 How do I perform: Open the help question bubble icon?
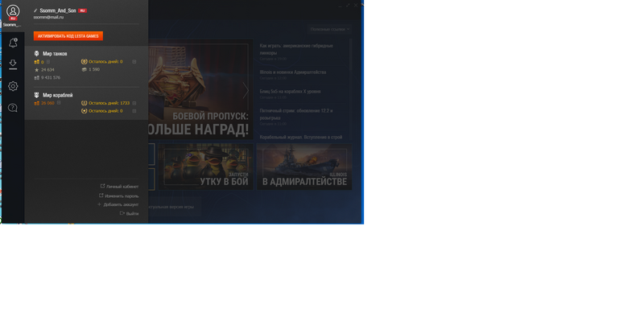tap(13, 108)
